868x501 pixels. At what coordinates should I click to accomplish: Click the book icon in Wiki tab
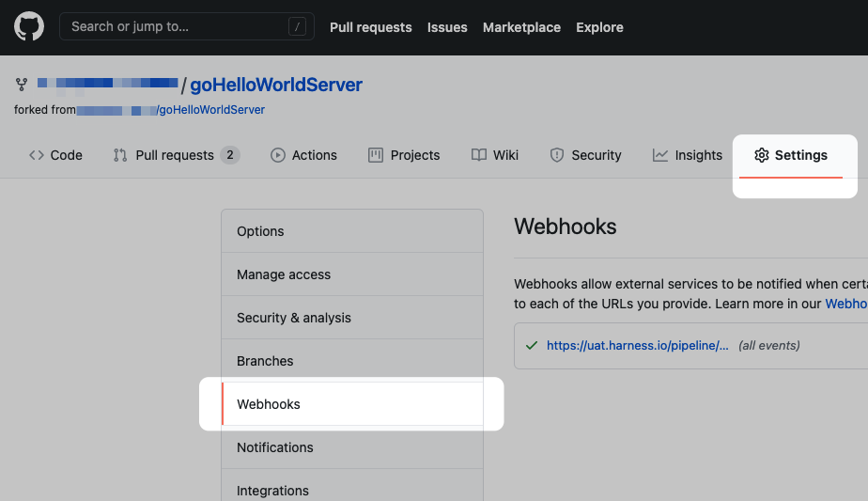tap(479, 155)
